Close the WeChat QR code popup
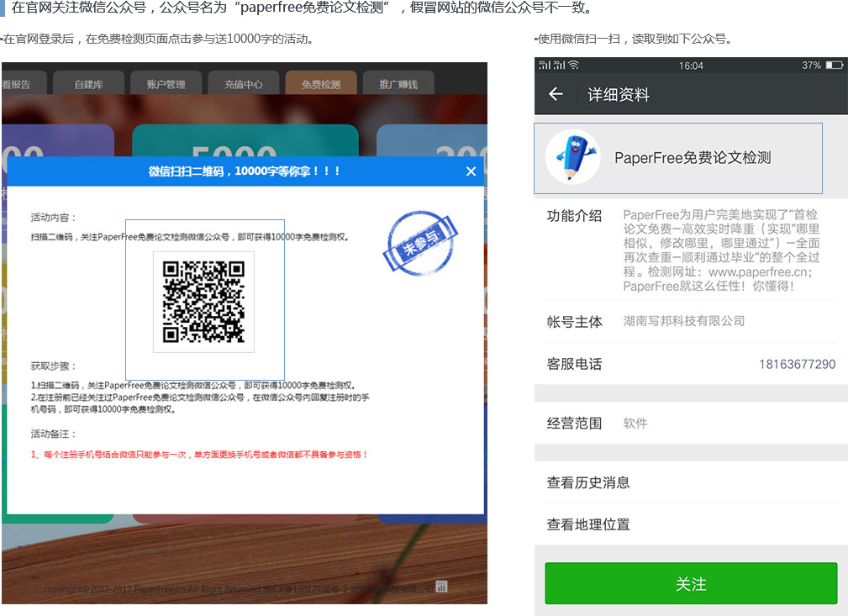 (x=471, y=171)
